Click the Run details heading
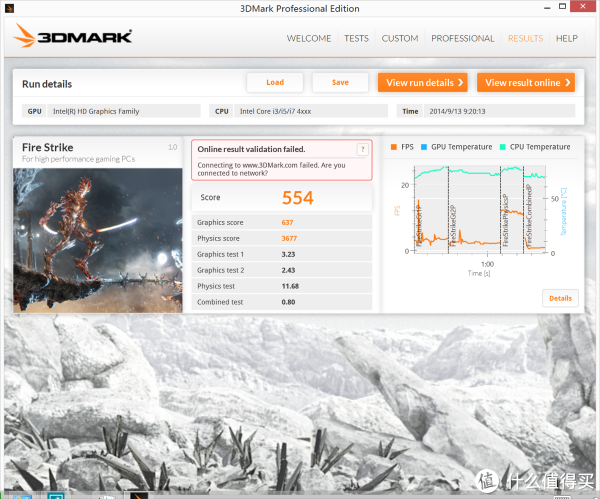The width and height of the screenshot is (600, 499). 47,84
